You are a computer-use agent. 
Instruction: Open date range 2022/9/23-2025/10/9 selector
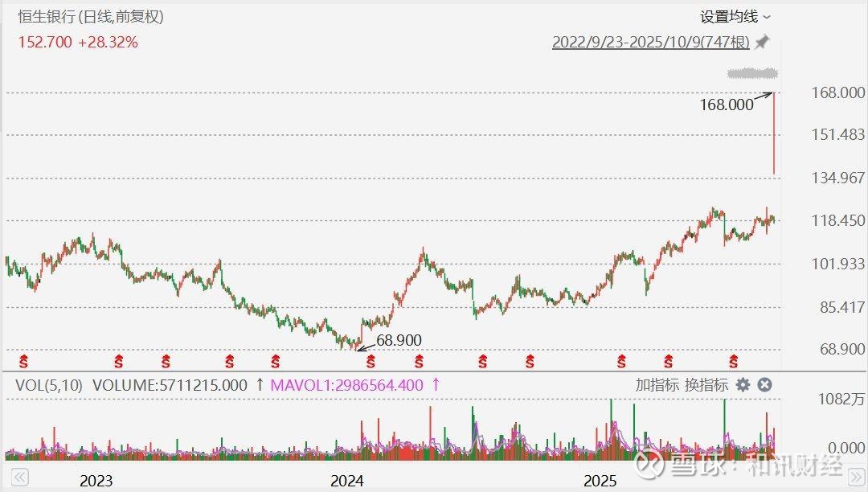(x=650, y=42)
